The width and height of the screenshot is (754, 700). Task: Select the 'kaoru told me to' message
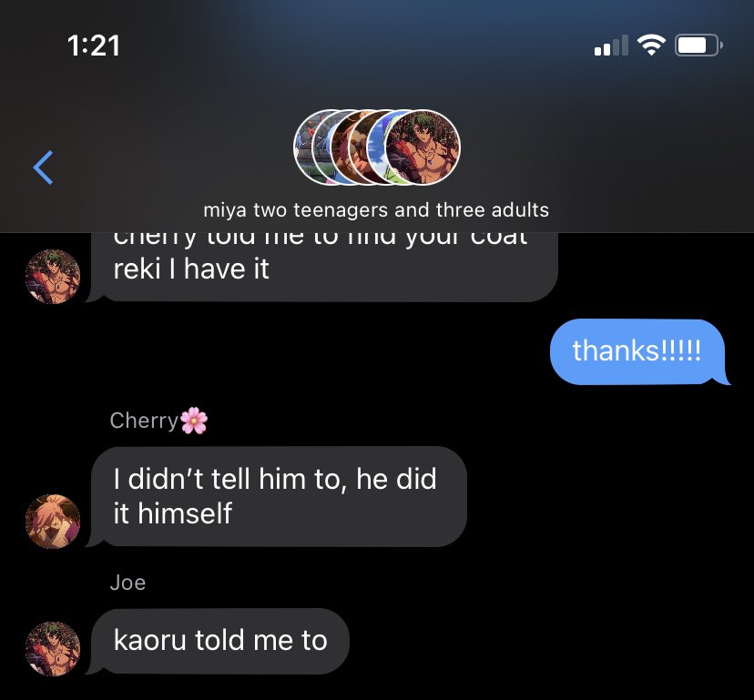pyautogui.click(x=219, y=641)
